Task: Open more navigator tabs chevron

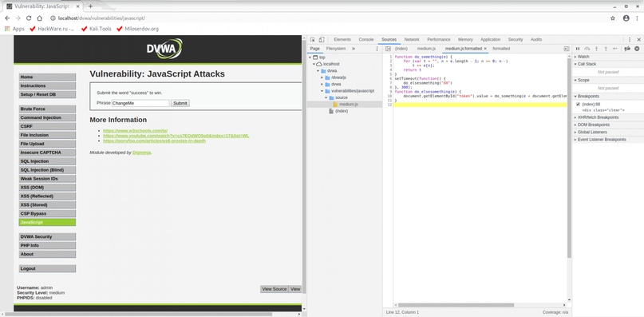Action: point(354,49)
